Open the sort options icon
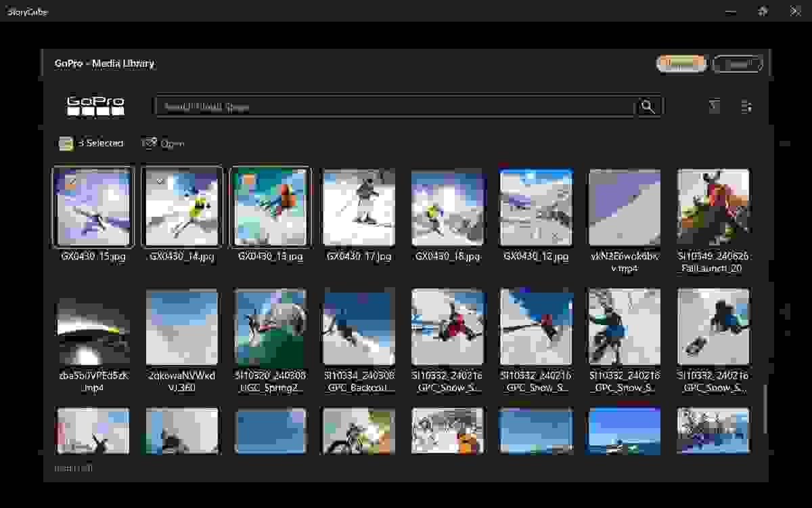812x508 pixels. (746, 106)
